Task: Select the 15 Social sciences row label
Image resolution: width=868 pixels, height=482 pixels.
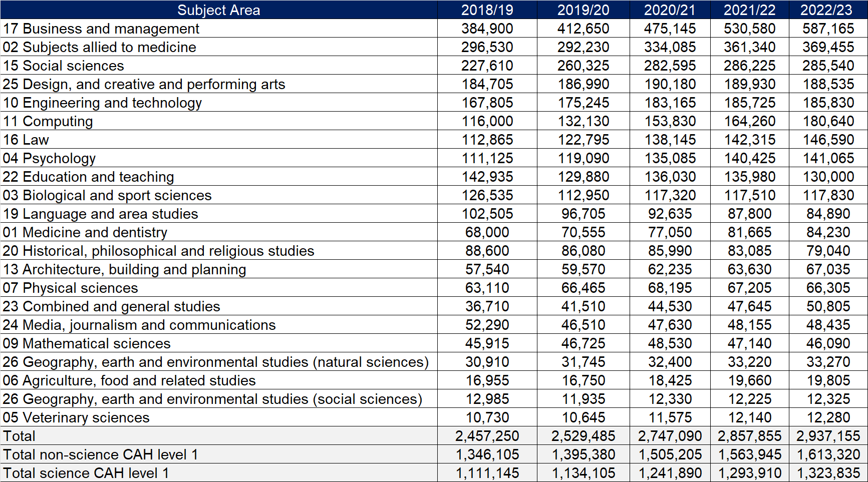Action: [x=64, y=66]
